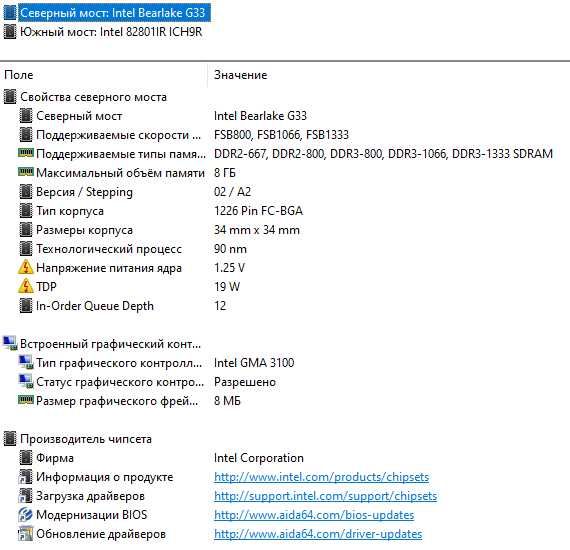
Task: Click the Значение column header
Action: [x=241, y=75]
